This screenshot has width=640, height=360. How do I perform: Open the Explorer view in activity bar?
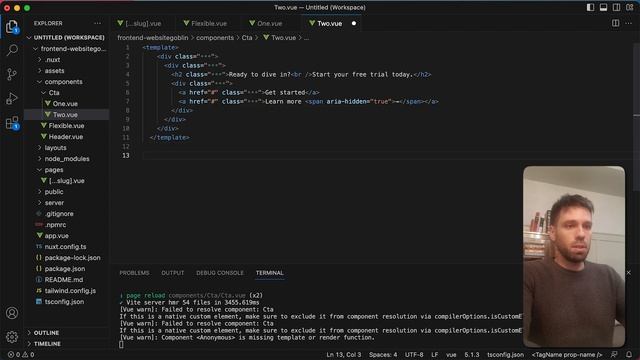click(x=12, y=27)
